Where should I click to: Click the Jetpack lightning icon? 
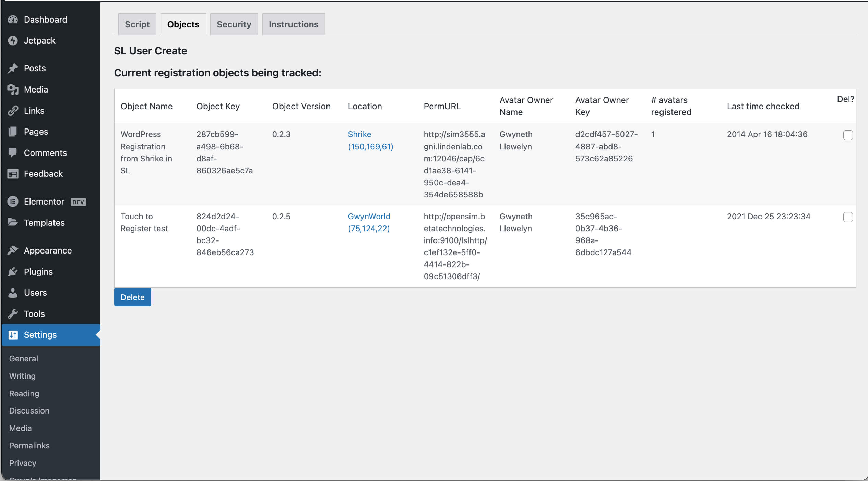13,40
